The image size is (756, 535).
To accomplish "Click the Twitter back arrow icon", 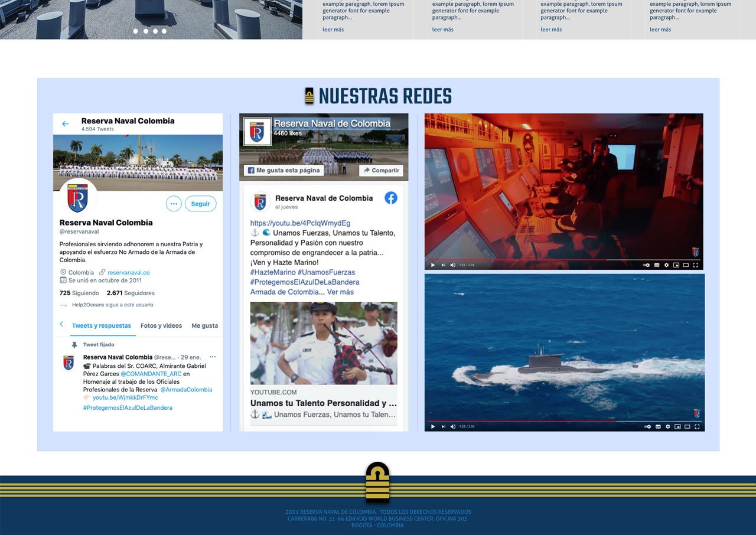I will click(66, 124).
